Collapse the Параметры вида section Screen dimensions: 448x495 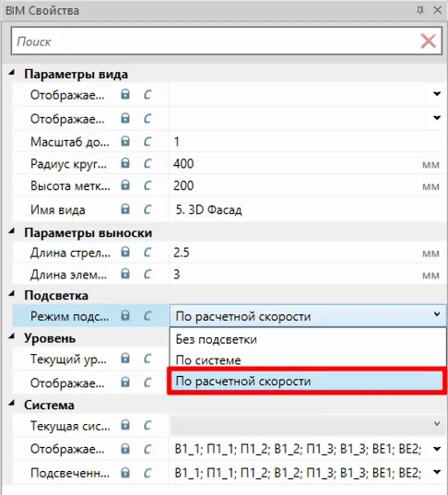click(x=12, y=73)
